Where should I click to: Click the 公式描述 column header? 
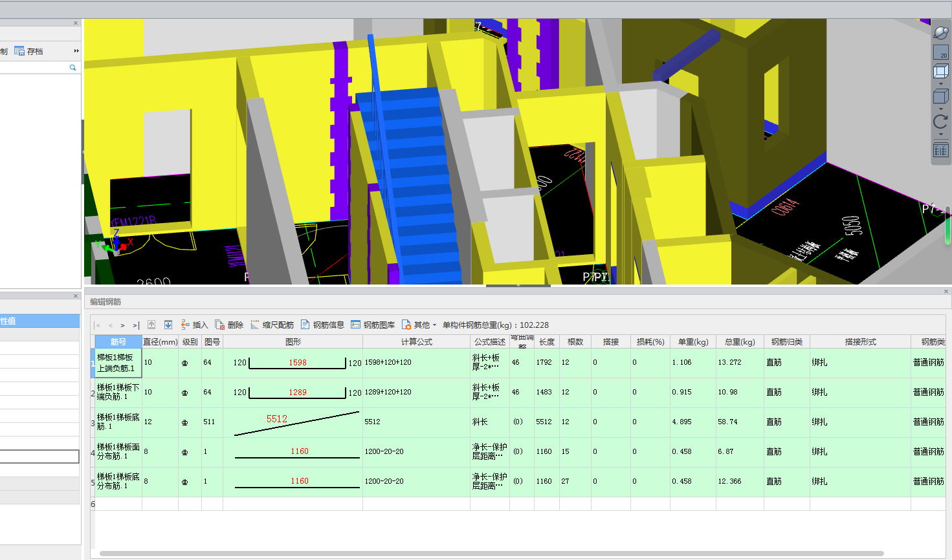coord(490,342)
